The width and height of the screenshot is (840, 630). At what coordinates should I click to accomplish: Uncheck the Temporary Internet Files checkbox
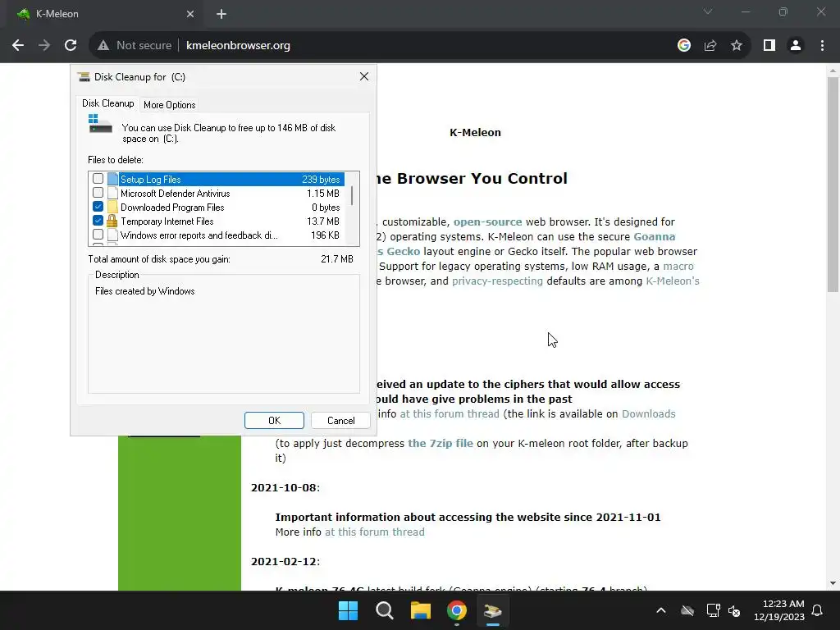click(98, 220)
